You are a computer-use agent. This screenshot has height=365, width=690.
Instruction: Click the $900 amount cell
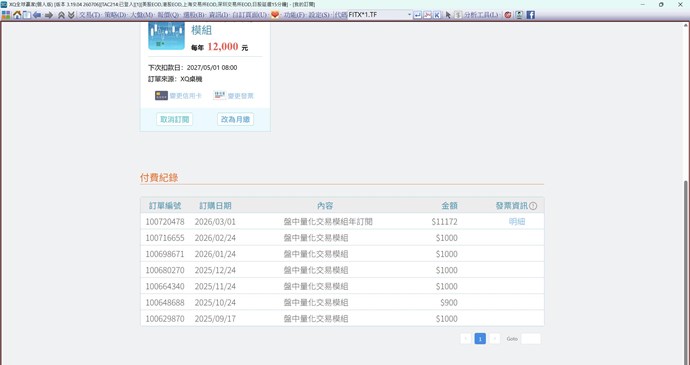tap(449, 303)
